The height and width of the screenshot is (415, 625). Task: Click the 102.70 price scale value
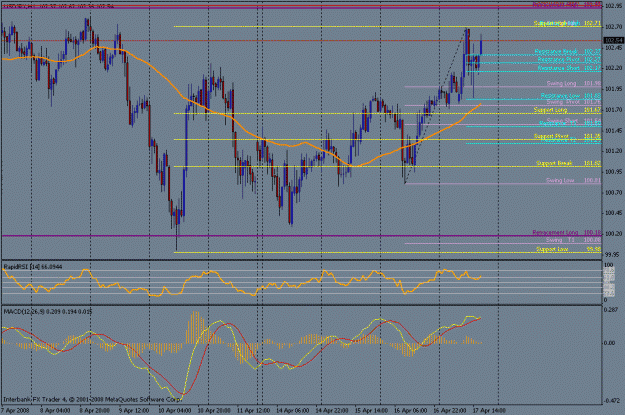[614, 27]
